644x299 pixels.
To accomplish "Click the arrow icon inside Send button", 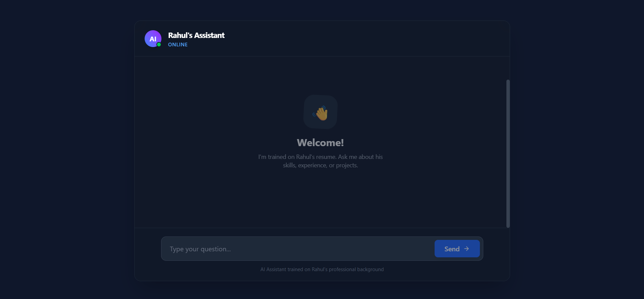I will [466, 249].
